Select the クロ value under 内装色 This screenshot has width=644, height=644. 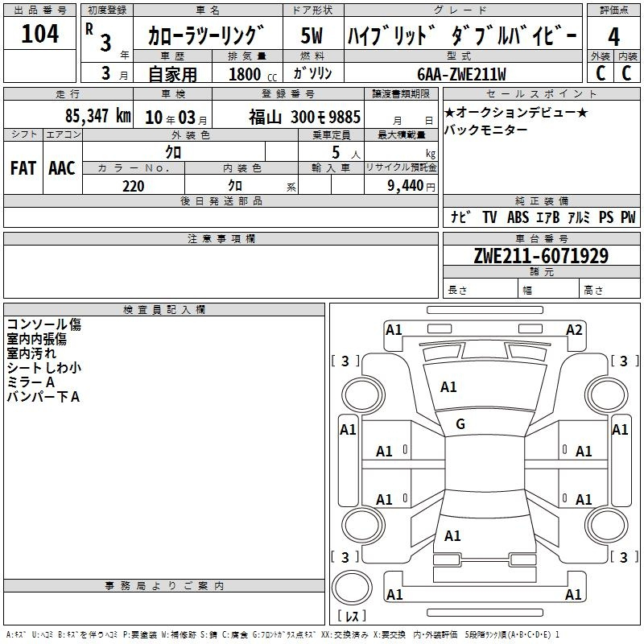point(235,186)
